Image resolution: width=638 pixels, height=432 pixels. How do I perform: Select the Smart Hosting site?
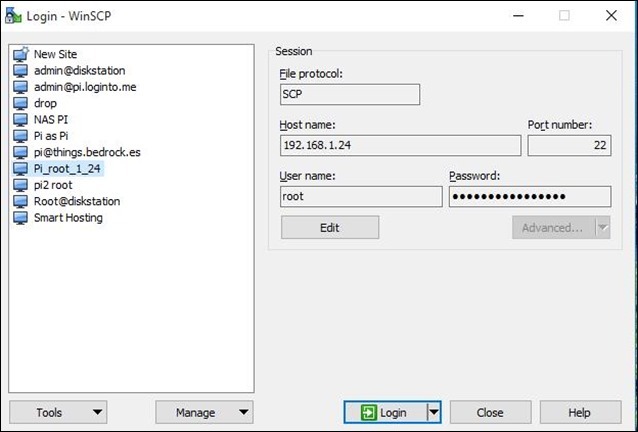point(68,218)
